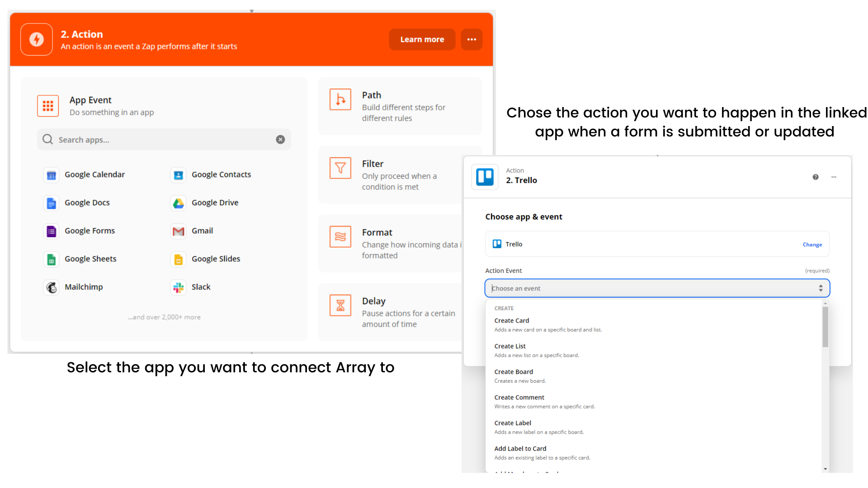The width and height of the screenshot is (868, 488).
Task: Select the Google Drive app icon
Action: pos(178,203)
